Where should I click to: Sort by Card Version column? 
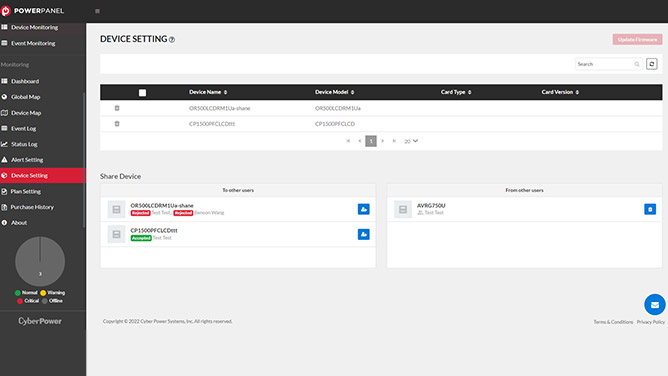pyautogui.click(x=560, y=92)
